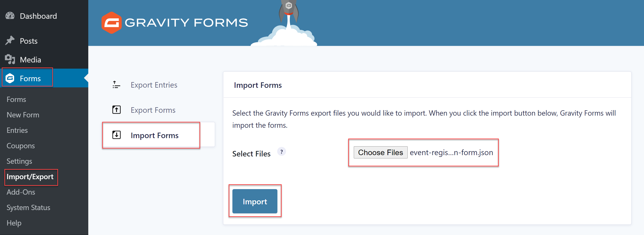The image size is (644, 235).
Task: Click the blue Import button
Action: [x=255, y=201]
